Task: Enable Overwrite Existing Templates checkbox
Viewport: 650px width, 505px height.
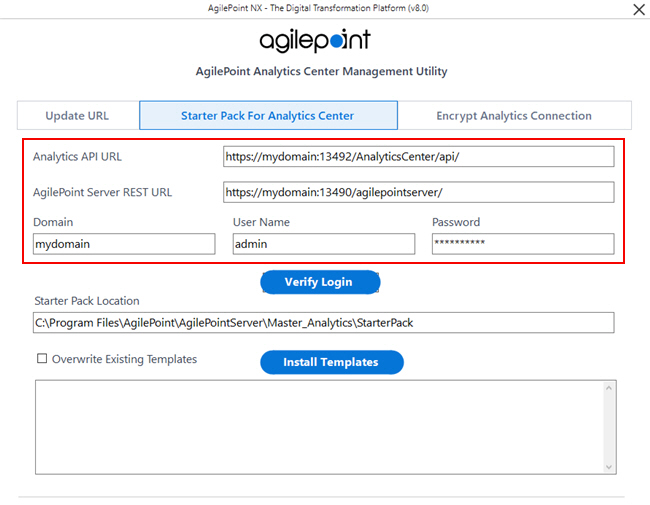Action: 42,358
